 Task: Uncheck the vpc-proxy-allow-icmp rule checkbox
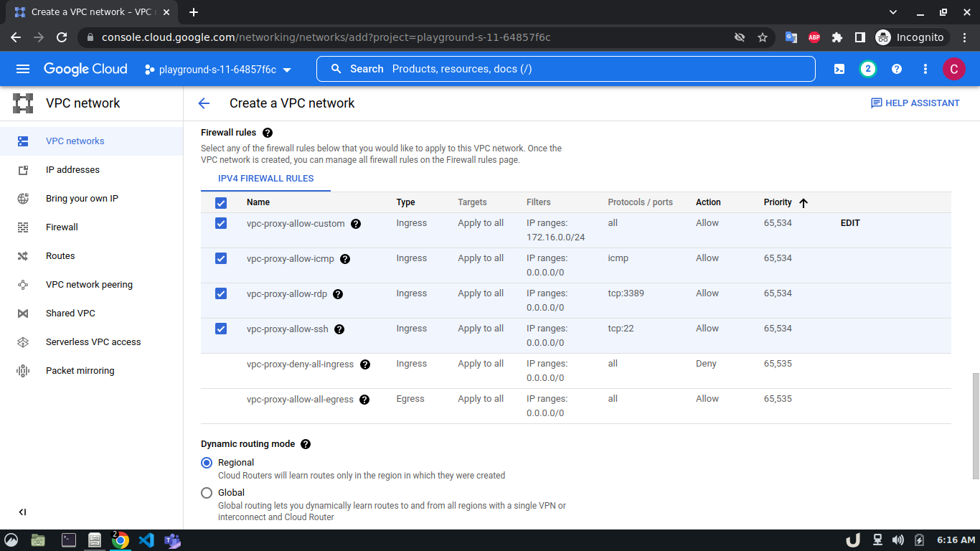(x=221, y=258)
